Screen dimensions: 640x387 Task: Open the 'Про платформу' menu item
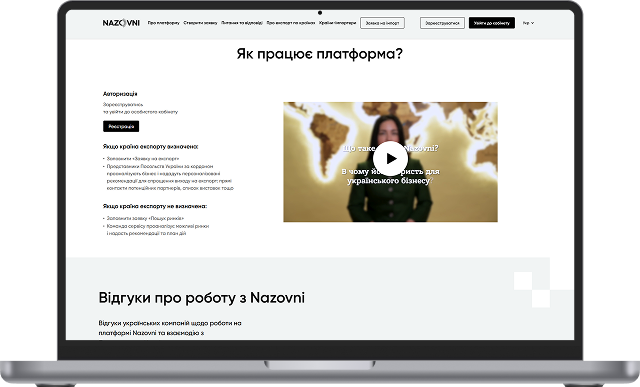pos(164,23)
